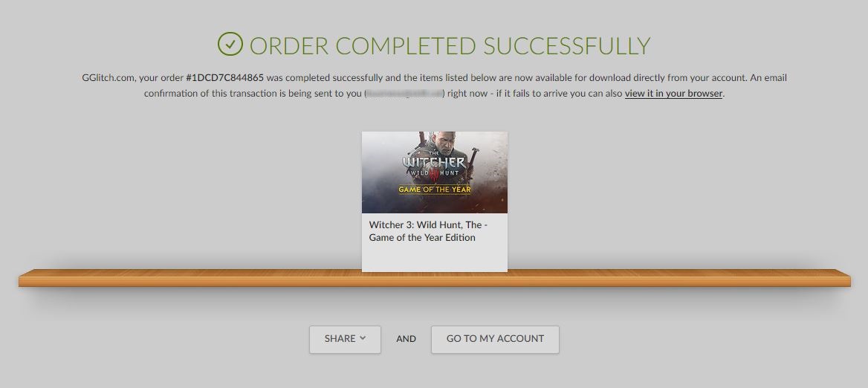Viewport: 868px width, 388px height.
Task: Click the 'Wild Hunt' subtitle on the cover logo
Action: 435,173
